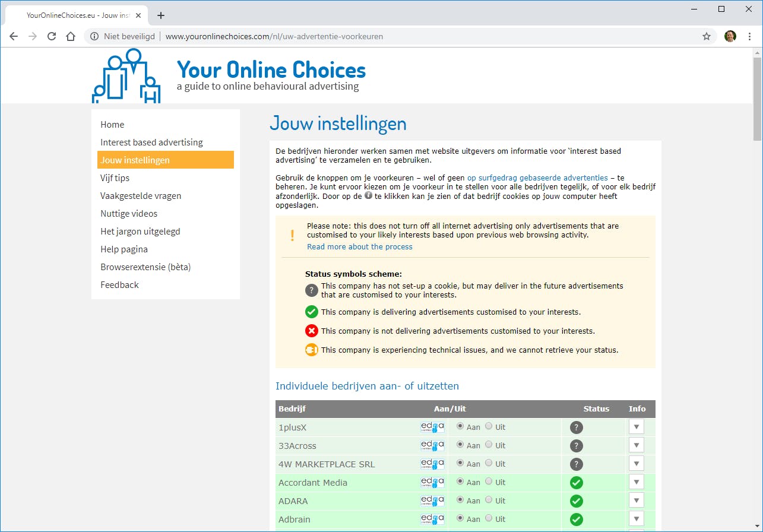Image resolution: width=763 pixels, height=532 pixels.
Task: Go to Interest based advertising
Action: [x=166, y=142]
